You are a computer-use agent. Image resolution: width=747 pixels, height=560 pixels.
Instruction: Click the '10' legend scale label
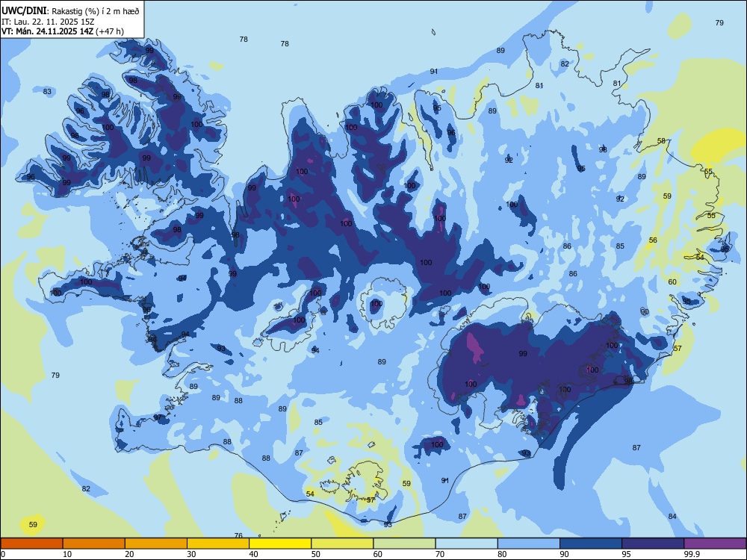[x=67, y=554]
